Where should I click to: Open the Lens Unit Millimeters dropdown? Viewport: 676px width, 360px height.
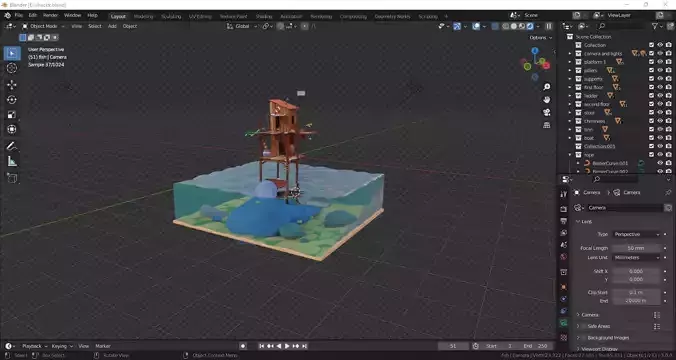636,257
